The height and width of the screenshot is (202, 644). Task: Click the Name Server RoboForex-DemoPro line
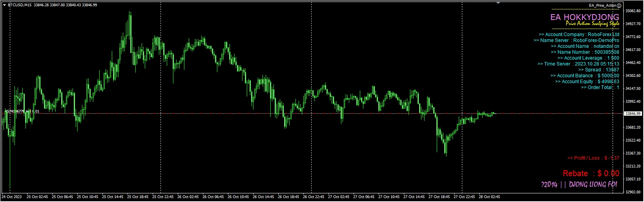[x=576, y=40]
